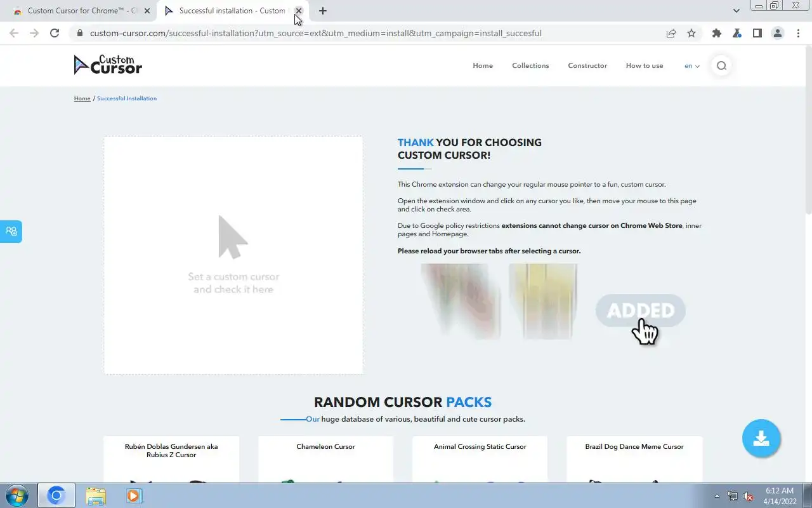Open the tab search chevron

point(737,11)
